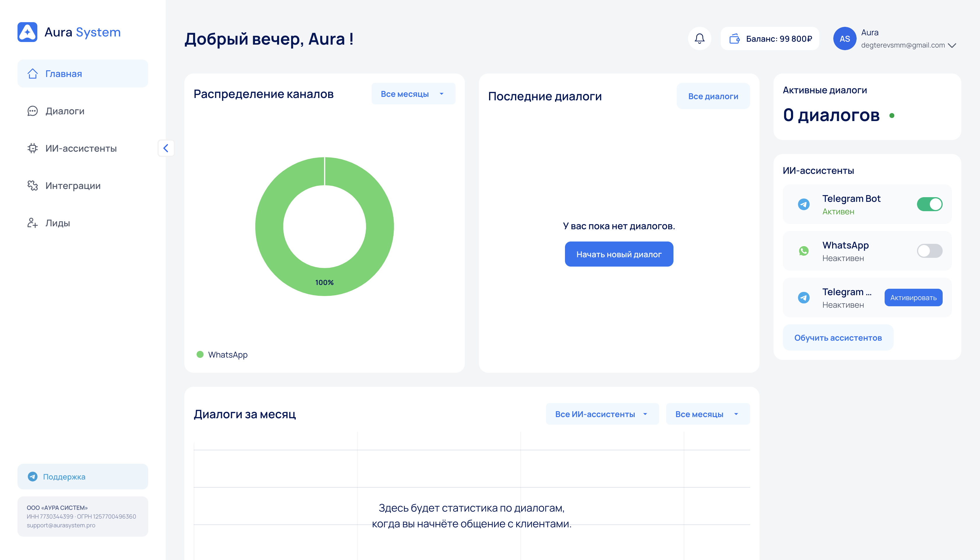The image size is (980, 560).
Task: Click the AS profile avatar
Action: (844, 38)
